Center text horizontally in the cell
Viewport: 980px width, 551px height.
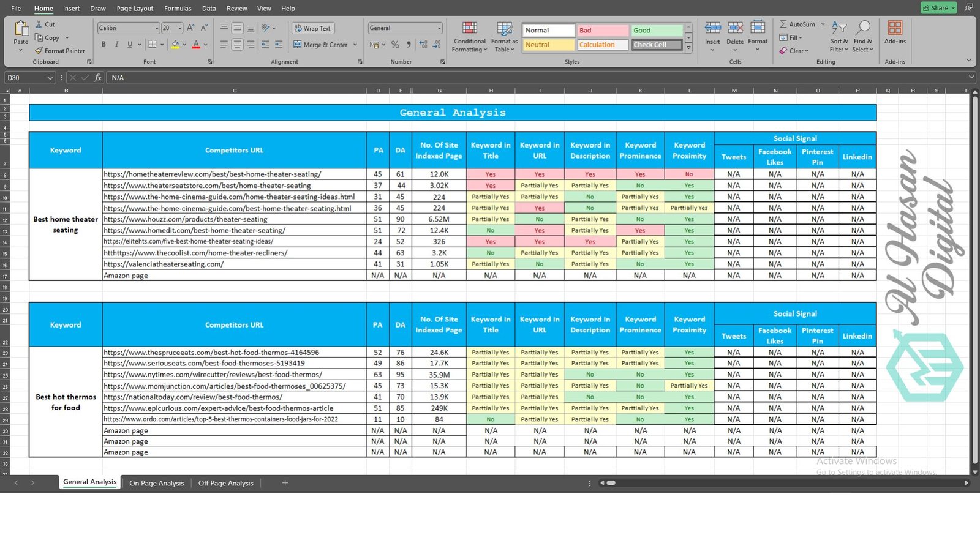237,45
